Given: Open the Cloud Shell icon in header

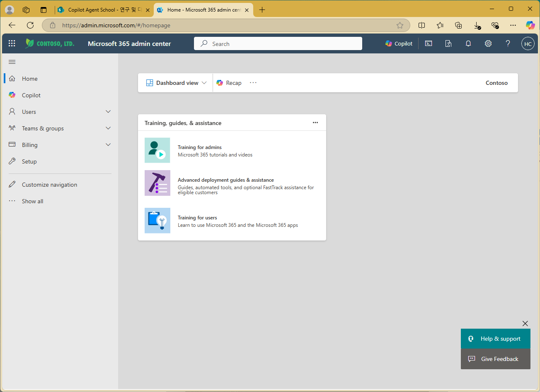Looking at the screenshot, I should point(429,43).
